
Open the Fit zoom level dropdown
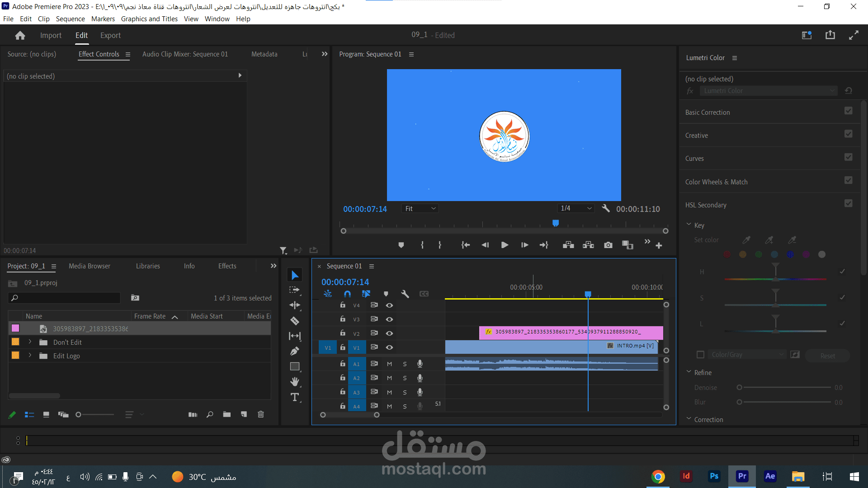(420, 208)
